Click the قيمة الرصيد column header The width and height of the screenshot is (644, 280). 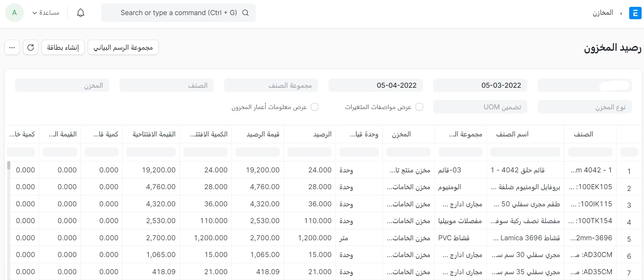tap(257, 134)
